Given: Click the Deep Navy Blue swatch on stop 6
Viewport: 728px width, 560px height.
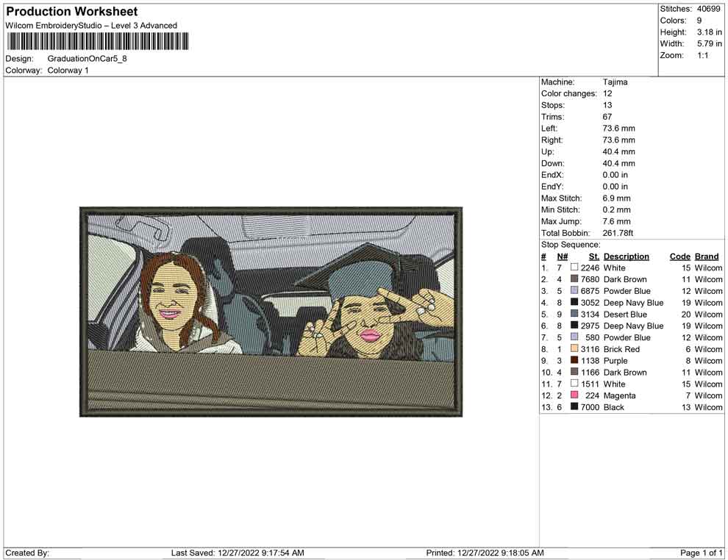Looking at the screenshot, I should click(x=574, y=326).
